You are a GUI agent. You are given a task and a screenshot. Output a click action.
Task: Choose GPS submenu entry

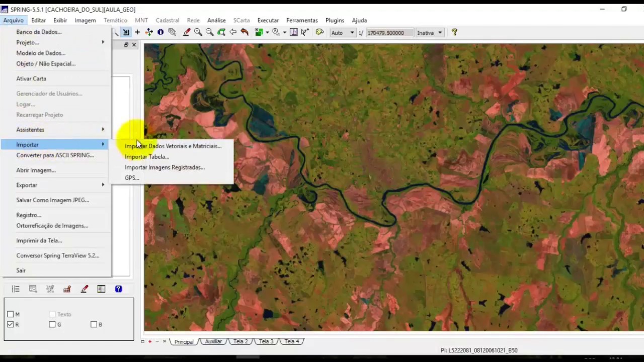tap(132, 178)
